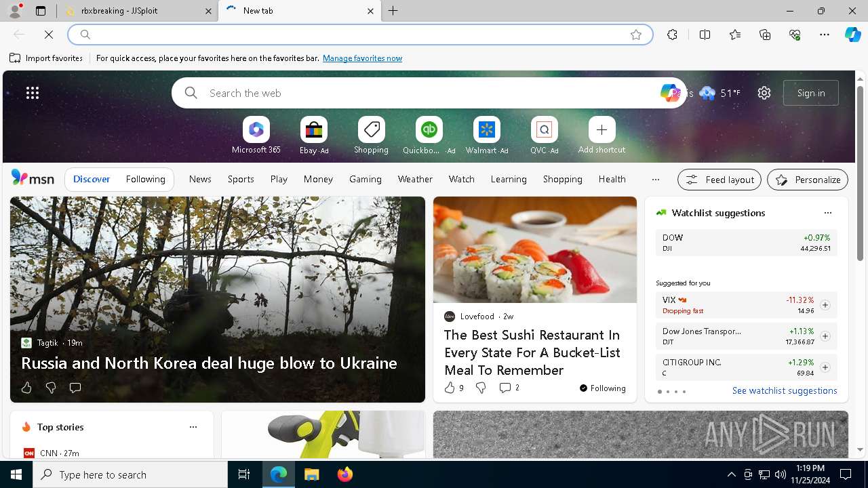Open the 51°F weather widget

pyautogui.click(x=720, y=93)
